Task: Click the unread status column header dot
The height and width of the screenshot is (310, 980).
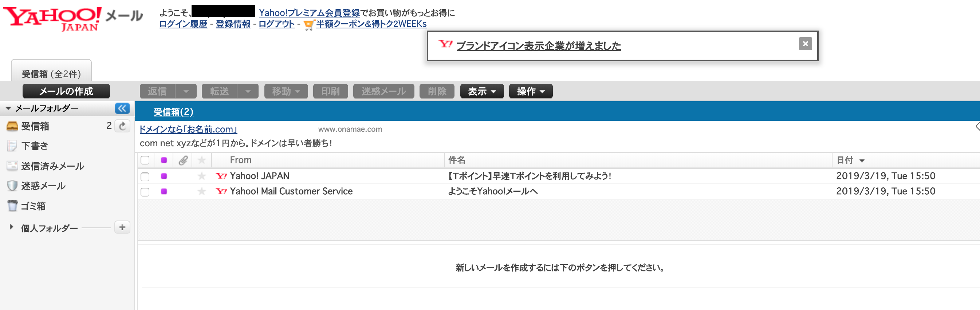Action: click(164, 160)
